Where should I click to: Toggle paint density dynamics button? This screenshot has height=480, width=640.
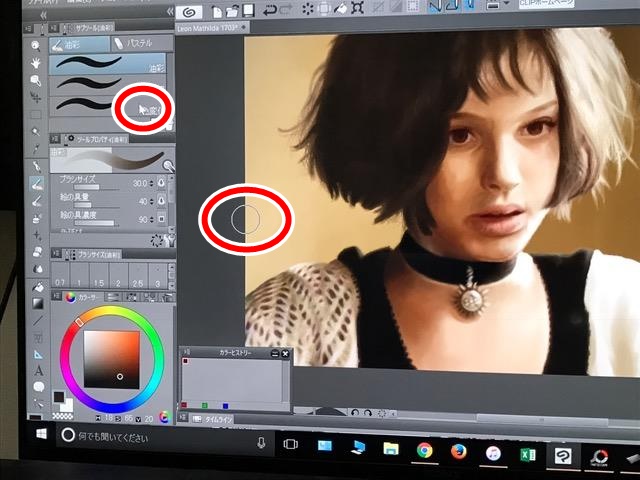161,219
